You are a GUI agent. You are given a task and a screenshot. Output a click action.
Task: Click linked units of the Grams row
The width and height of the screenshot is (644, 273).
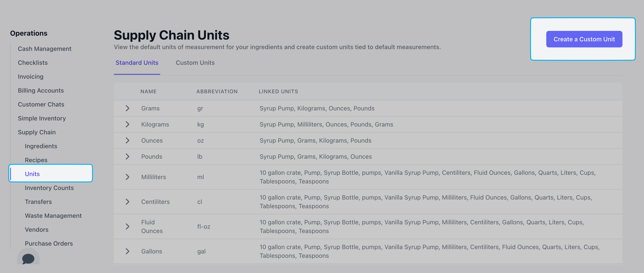tap(317, 108)
